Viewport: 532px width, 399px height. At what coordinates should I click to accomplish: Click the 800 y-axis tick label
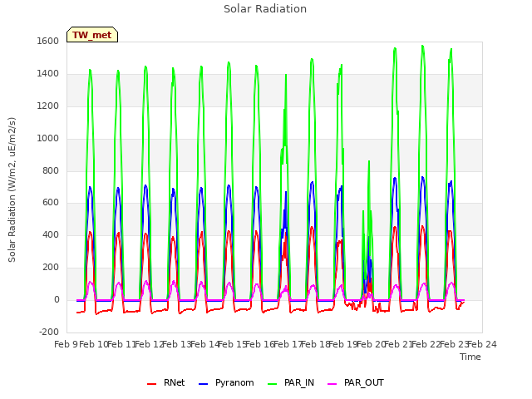[51, 170]
